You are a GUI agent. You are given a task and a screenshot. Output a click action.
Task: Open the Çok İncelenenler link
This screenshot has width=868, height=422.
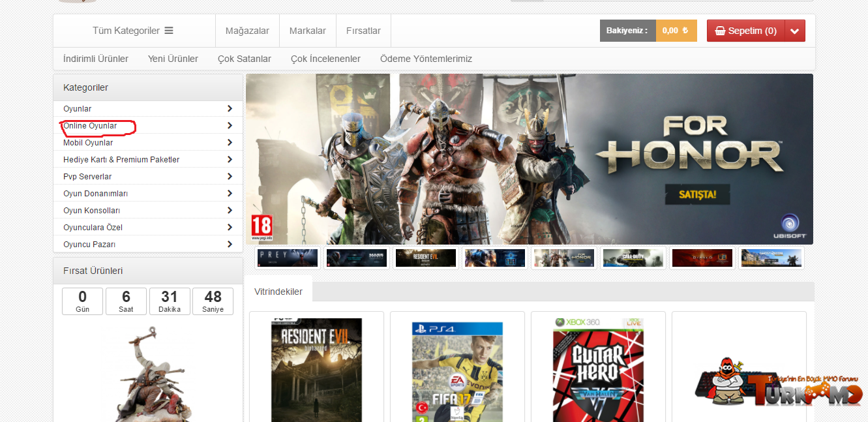coord(325,59)
